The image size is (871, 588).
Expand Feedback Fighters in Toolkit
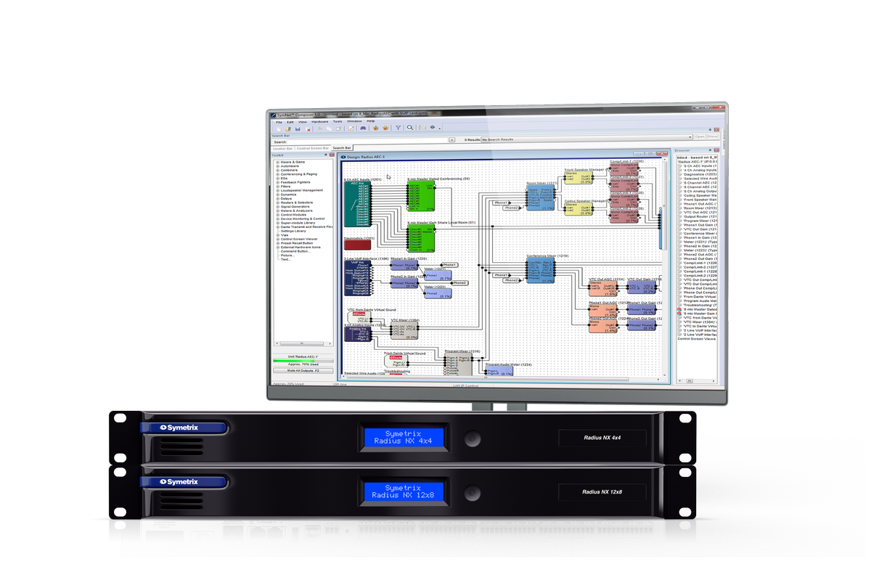coord(278,182)
